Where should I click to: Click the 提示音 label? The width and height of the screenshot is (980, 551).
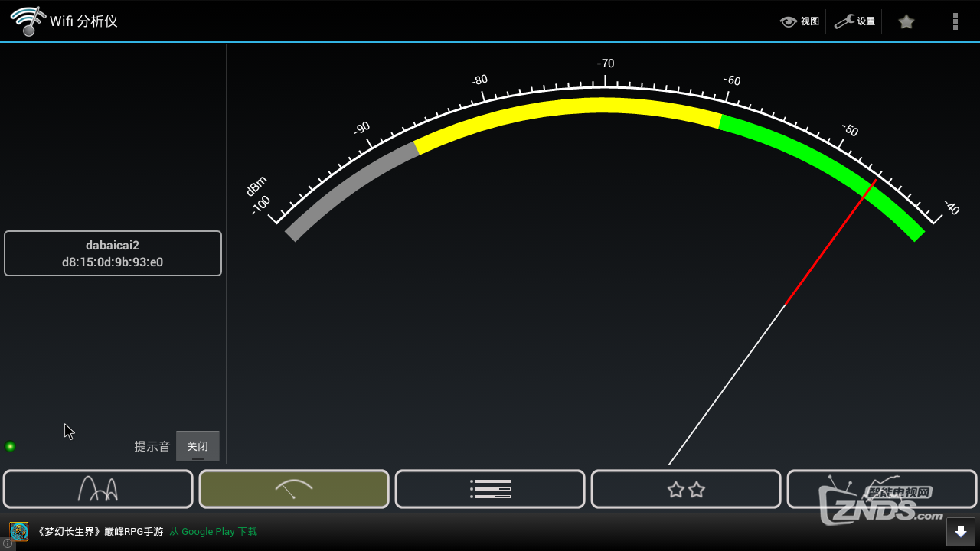pos(152,446)
